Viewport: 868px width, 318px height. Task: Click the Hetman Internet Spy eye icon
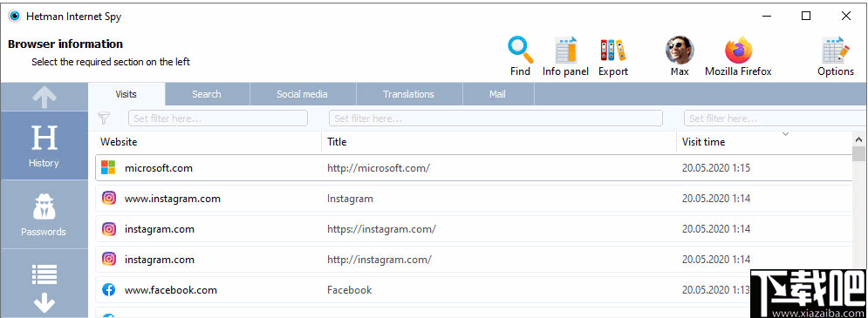click(x=14, y=16)
